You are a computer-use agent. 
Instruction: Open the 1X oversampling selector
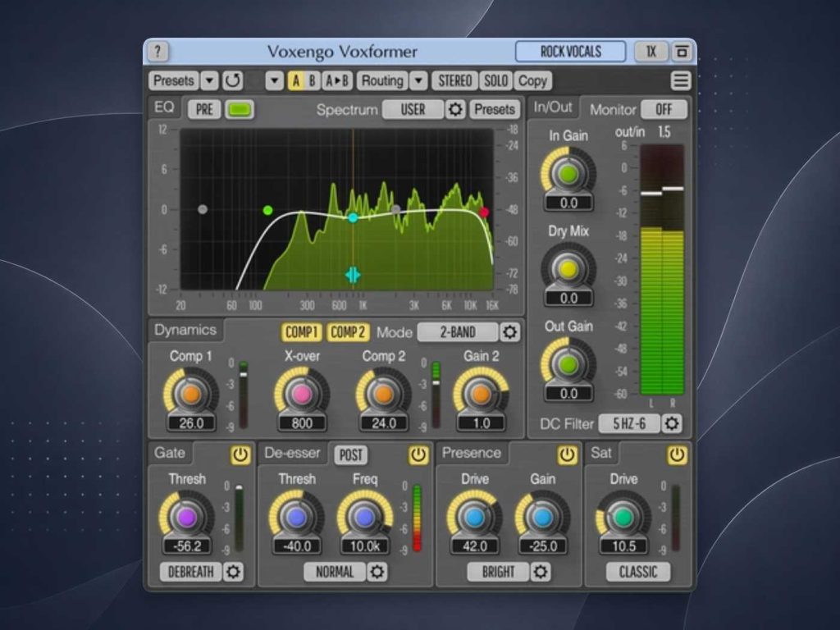651,52
